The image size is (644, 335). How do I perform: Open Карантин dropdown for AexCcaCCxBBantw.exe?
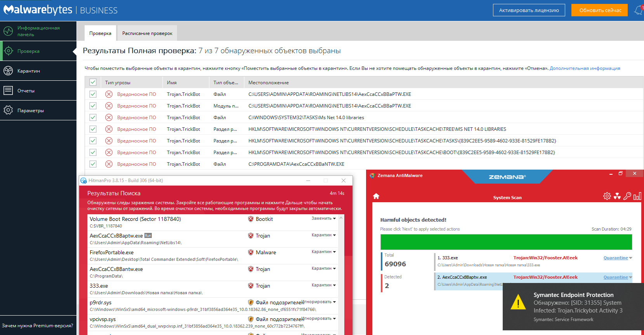coord(324,269)
